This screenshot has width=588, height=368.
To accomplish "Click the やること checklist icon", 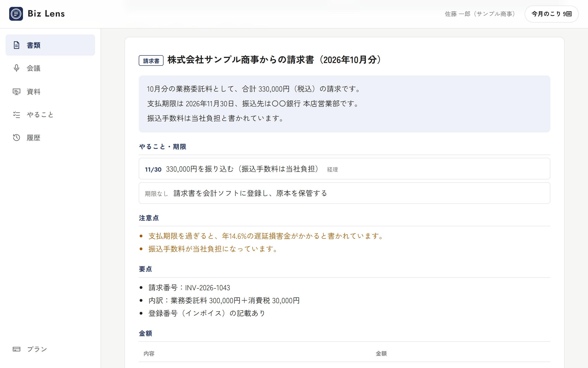I will 17,115.
